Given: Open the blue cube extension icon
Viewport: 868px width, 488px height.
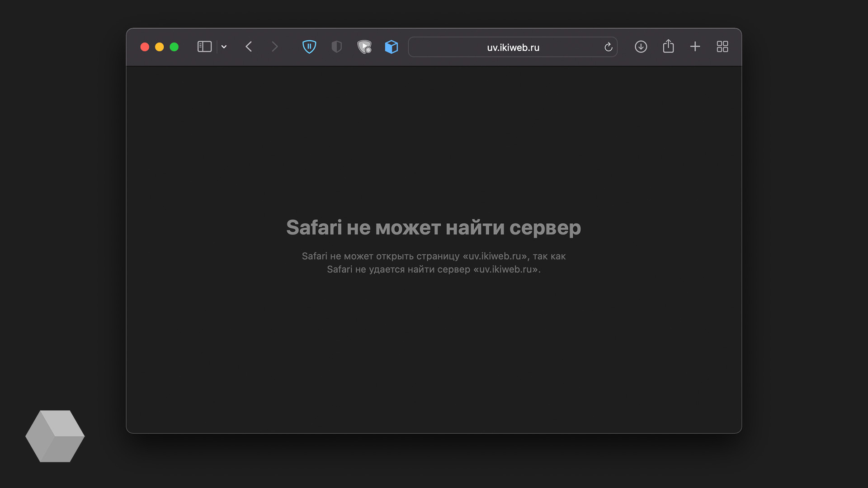Looking at the screenshot, I should point(392,47).
